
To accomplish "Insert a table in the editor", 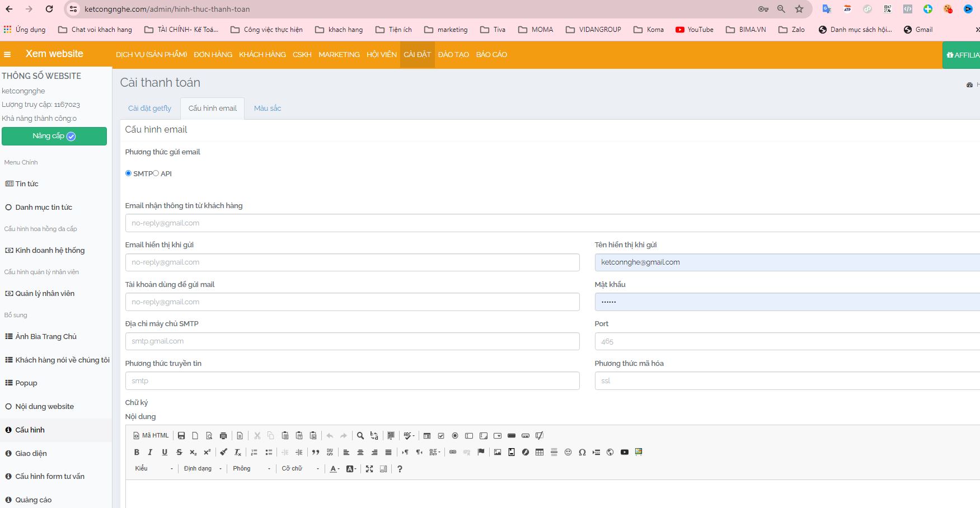I will (x=540, y=452).
